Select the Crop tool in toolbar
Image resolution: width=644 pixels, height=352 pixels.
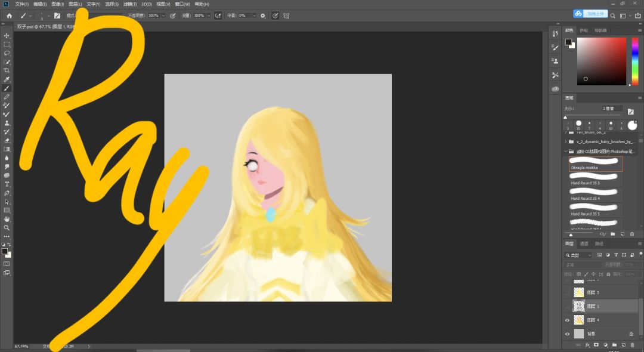pos(7,70)
